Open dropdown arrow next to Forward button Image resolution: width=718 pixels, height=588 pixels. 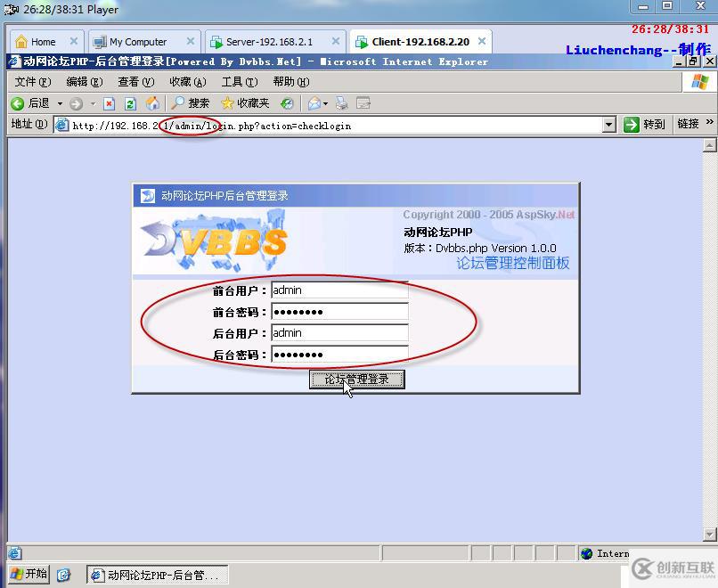point(93,104)
